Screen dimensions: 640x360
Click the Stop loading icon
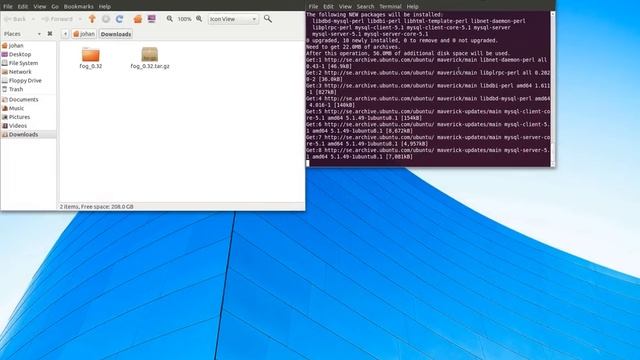coord(106,19)
